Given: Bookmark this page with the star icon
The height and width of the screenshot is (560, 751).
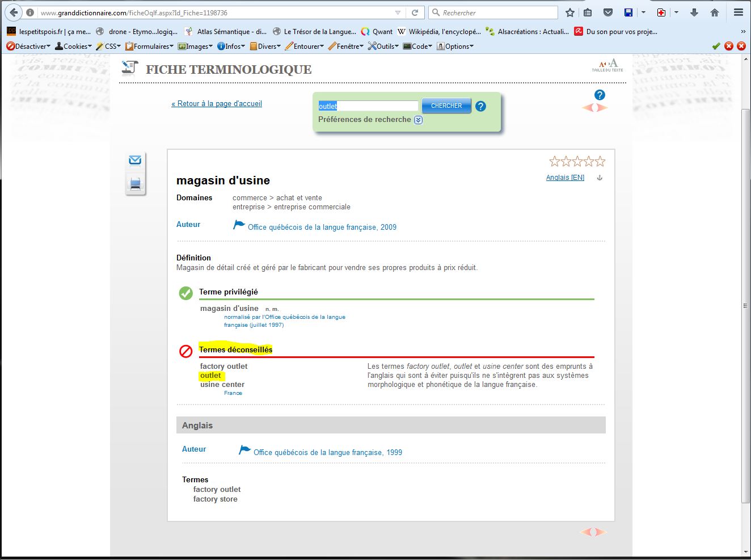Looking at the screenshot, I should (x=570, y=12).
